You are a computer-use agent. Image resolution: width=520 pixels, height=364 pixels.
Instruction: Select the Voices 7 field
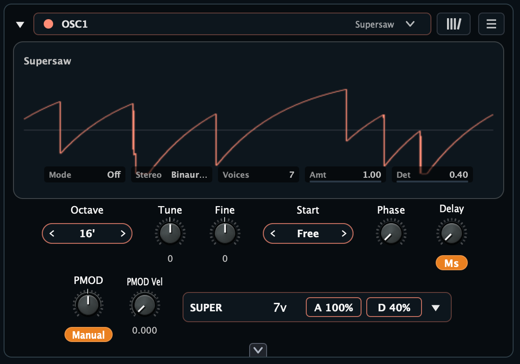tap(258, 175)
